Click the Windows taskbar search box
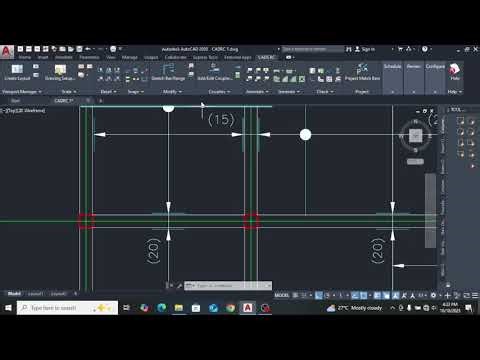Viewport: 480px width, 360px height. [67, 308]
